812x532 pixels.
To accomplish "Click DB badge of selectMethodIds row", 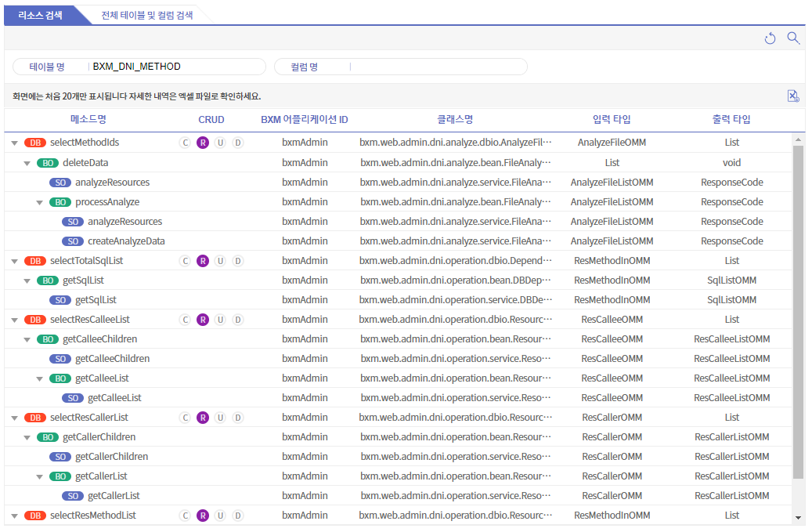I will (x=35, y=143).
